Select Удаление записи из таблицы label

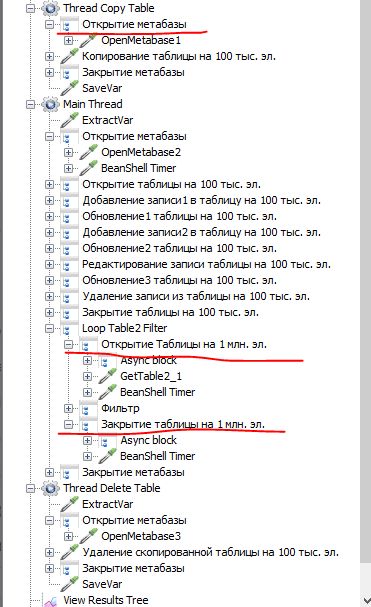(196, 296)
